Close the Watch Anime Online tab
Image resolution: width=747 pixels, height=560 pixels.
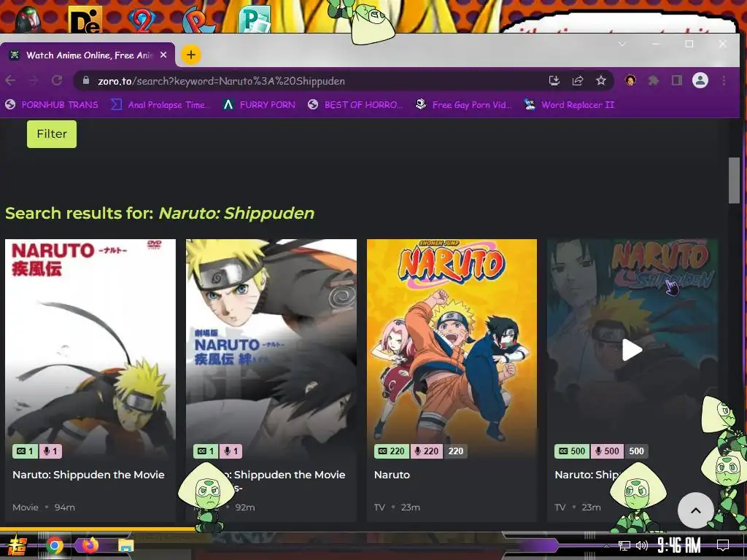163,55
